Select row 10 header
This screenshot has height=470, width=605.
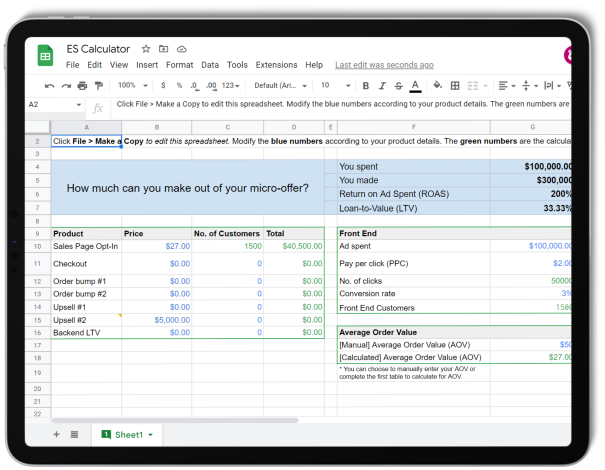pyautogui.click(x=37, y=246)
